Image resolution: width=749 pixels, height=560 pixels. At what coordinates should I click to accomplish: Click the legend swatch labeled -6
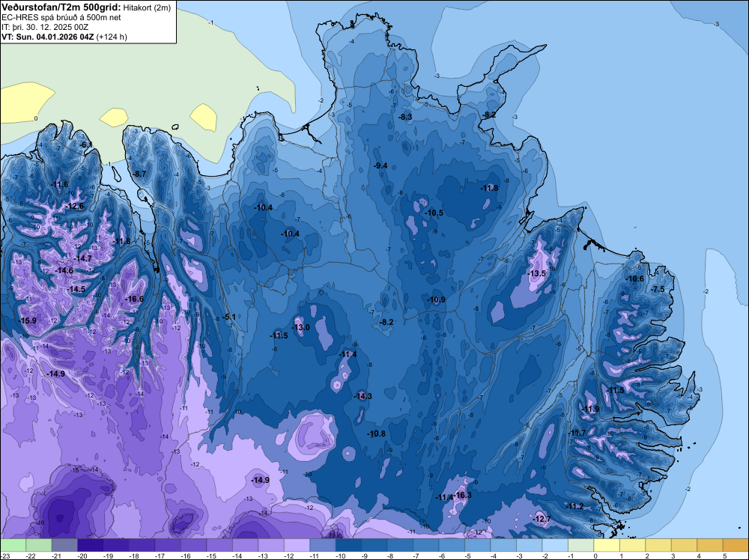point(451,545)
